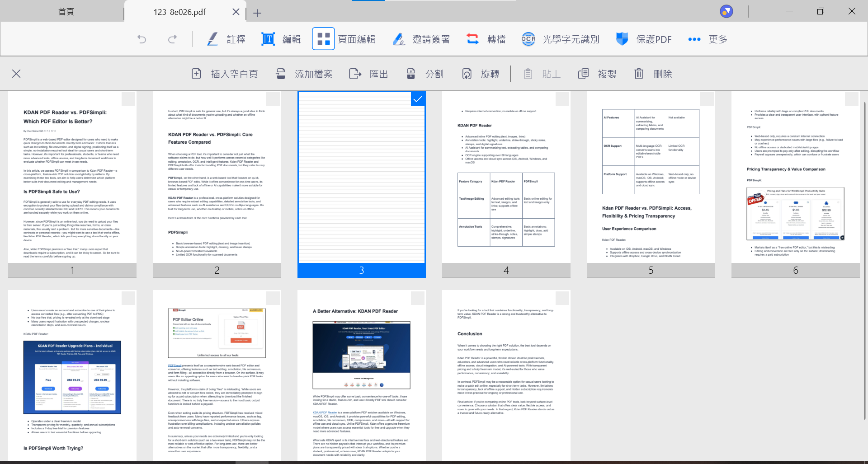Image resolution: width=868 pixels, height=464 pixels.
Task: Uncheck the selected page 3 checkbox
Action: [x=418, y=99]
